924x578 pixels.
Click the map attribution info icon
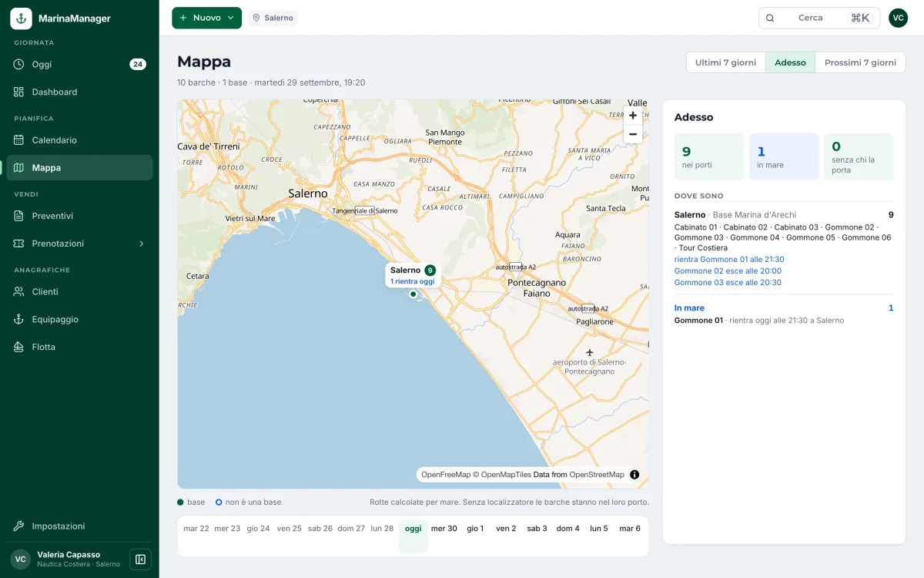click(634, 475)
